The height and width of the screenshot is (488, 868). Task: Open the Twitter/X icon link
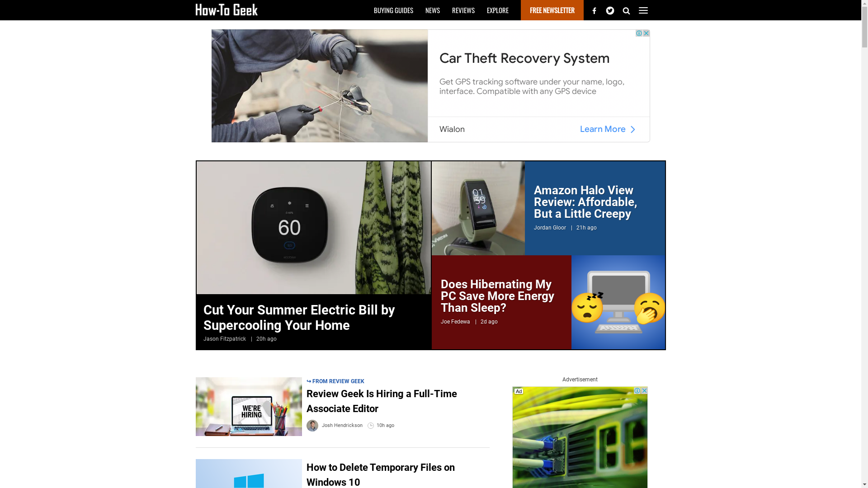coord(610,10)
